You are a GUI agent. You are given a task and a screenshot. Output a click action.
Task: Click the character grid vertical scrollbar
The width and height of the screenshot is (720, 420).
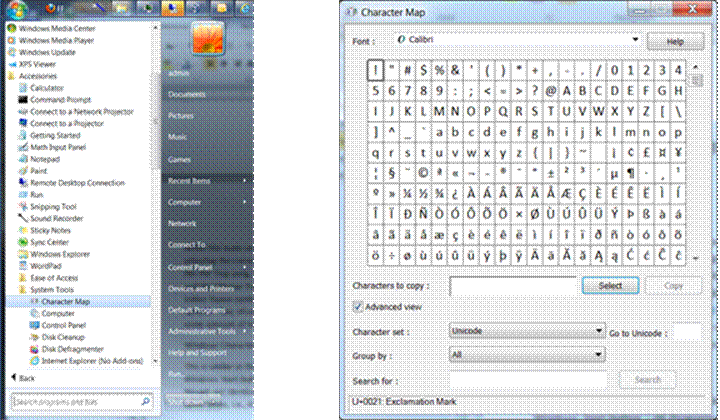coord(694,160)
